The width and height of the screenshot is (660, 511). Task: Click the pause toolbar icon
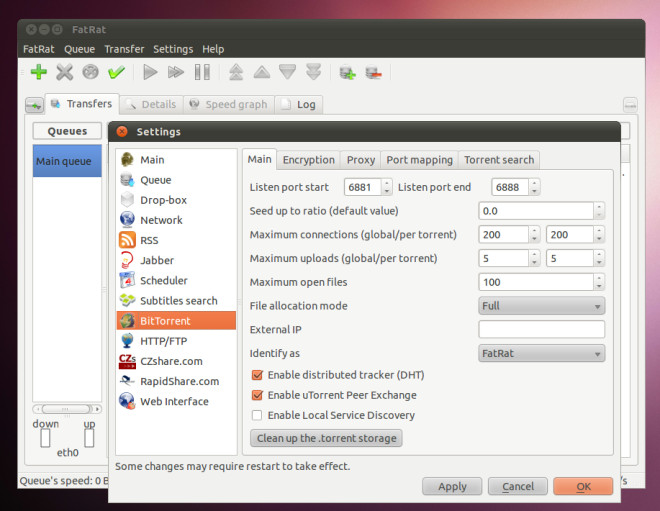(202, 72)
